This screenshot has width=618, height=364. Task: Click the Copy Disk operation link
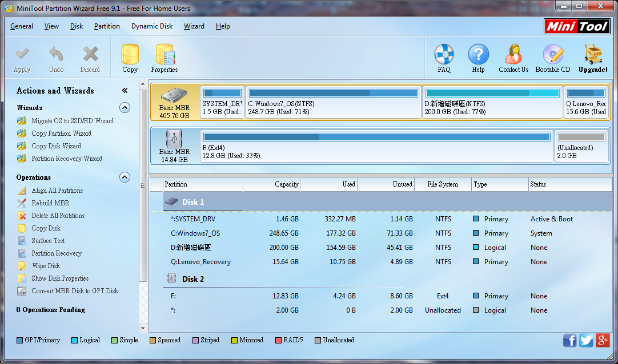point(46,228)
